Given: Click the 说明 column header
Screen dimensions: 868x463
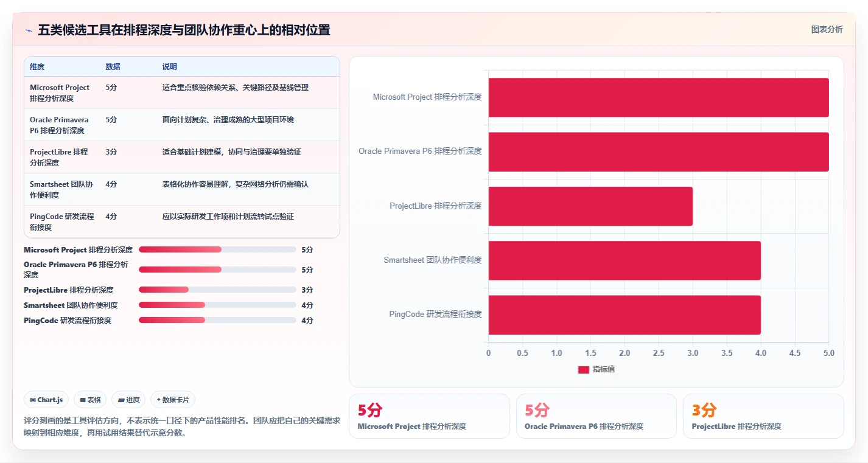Looking at the screenshot, I should coord(170,66).
